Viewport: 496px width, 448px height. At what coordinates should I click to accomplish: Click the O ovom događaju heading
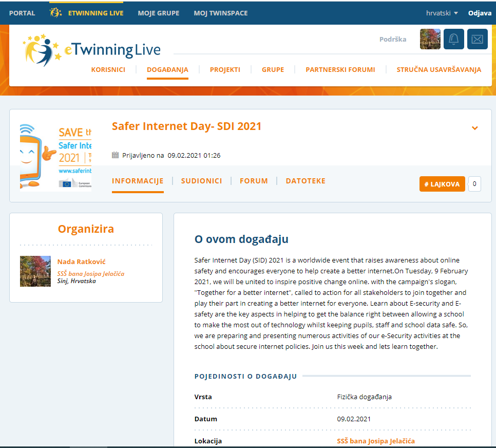(241, 239)
